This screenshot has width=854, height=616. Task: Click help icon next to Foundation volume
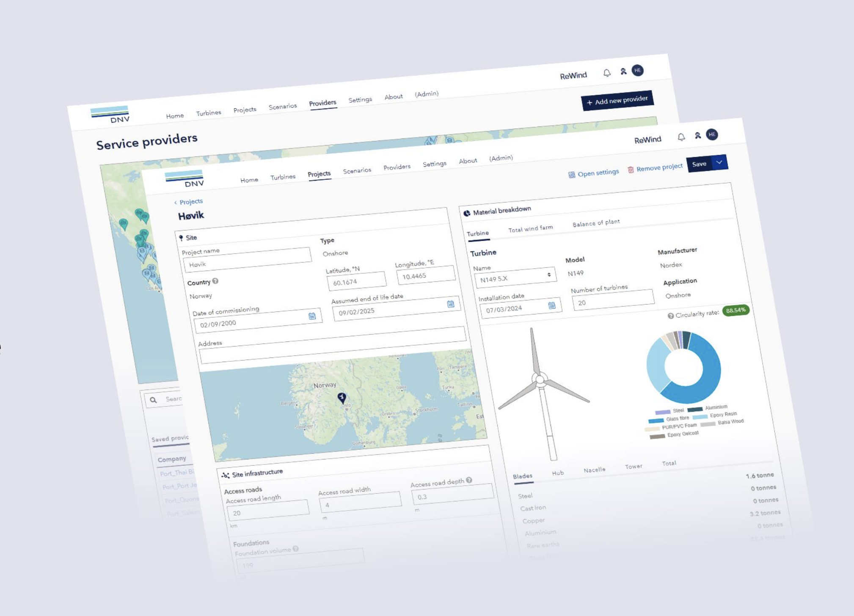(295, 548)
